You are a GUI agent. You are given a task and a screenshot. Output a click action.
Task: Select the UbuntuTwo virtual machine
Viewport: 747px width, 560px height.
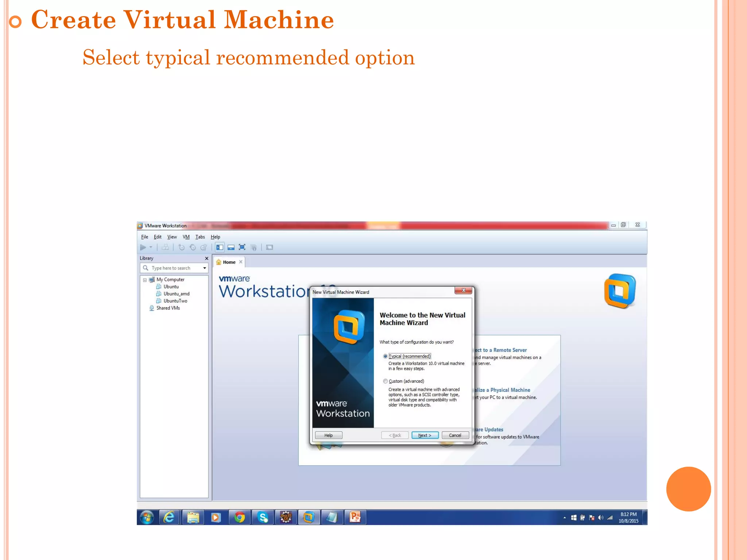[175, 301]
